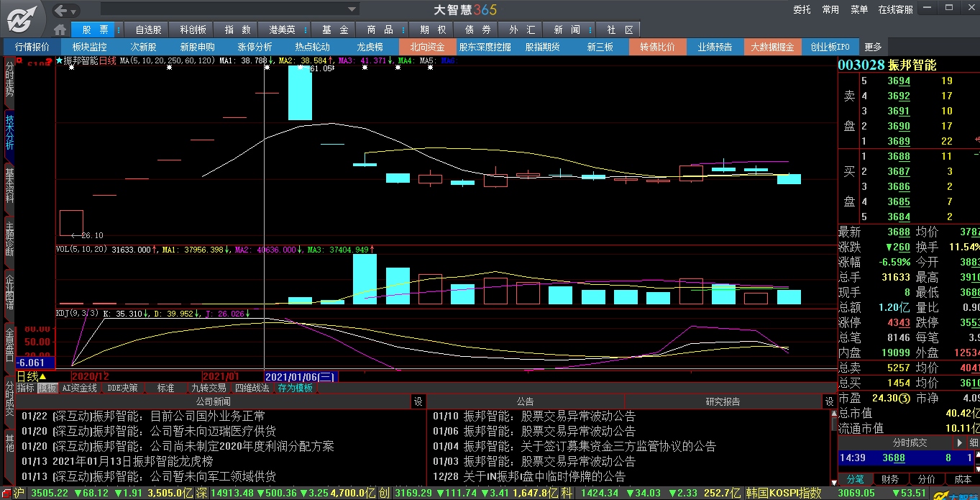980x500 pixels.
Task: Switch to the 九转交易 template
Action: coord(209,388)
